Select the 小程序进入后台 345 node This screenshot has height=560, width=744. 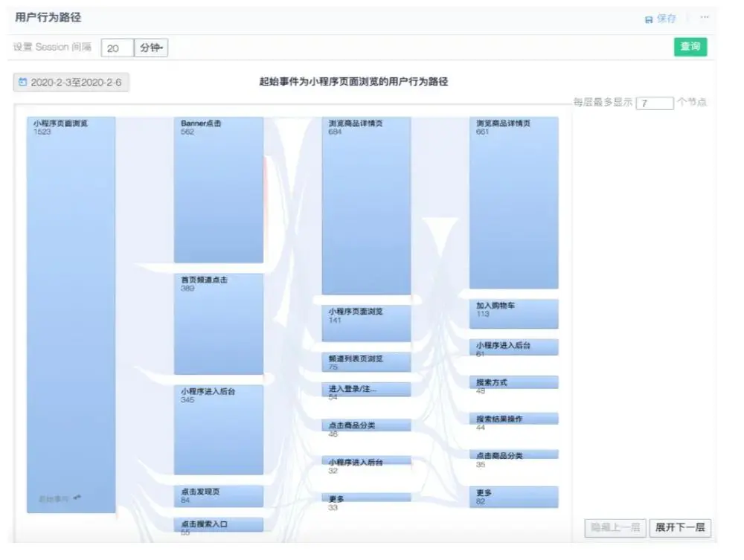(x=219, y=430)
